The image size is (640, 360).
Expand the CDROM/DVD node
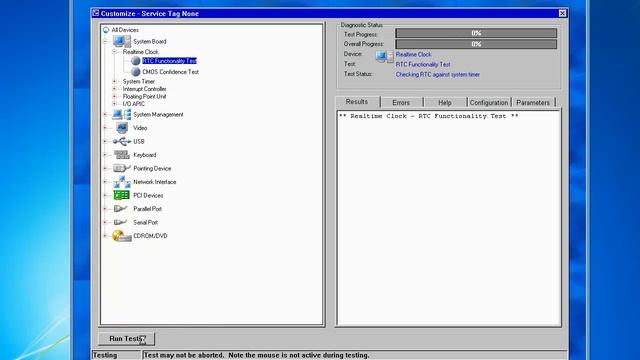(x=105, y=236)
